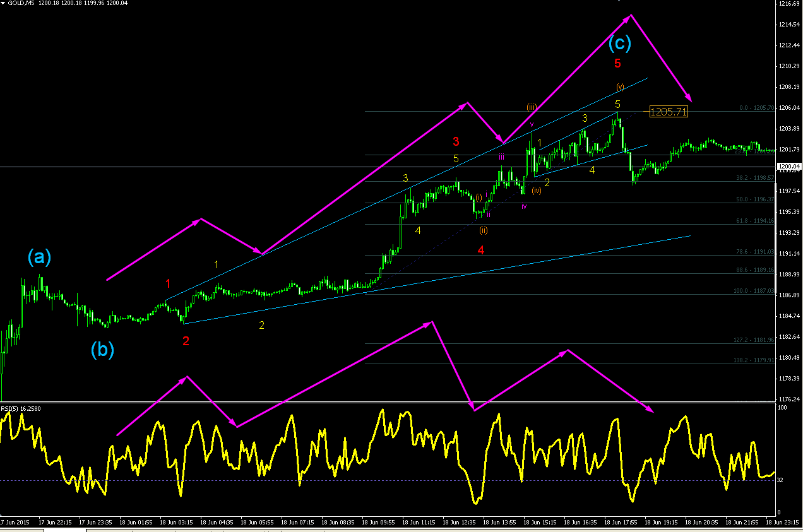The width and height of the screenshot is (803, 532).
Task: Click the Fibonacci 138.2 - 1179.91 level
Action: (755, 360)
